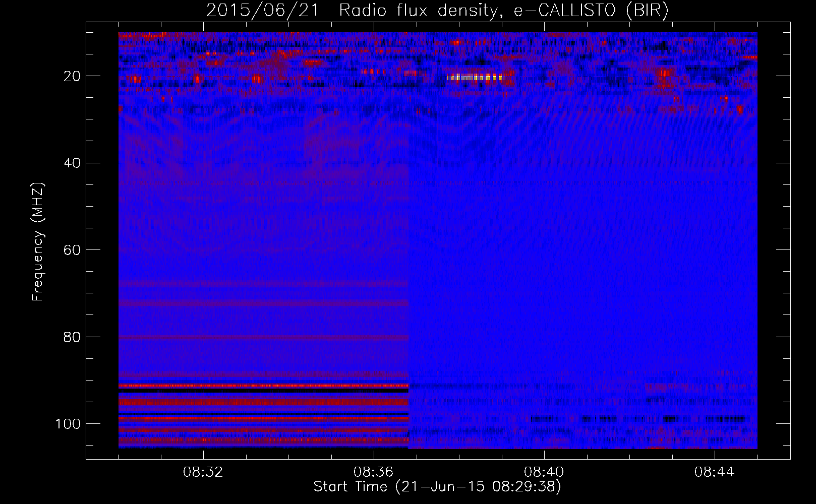Click the 80 MHz frequency tick label
This screenshot has width=816, height=504.
(73, 337)
